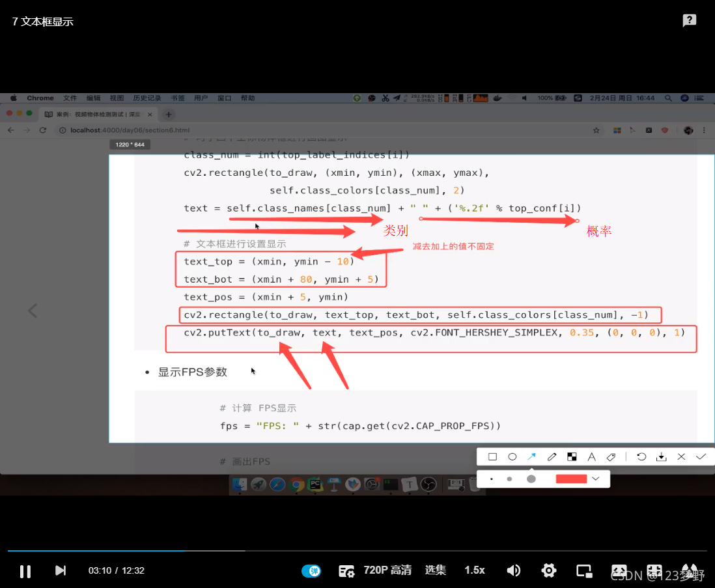The height and width of the screenshot is (588, 715).
Task: Select the arrow annotation tool
Action: (531, 456)
